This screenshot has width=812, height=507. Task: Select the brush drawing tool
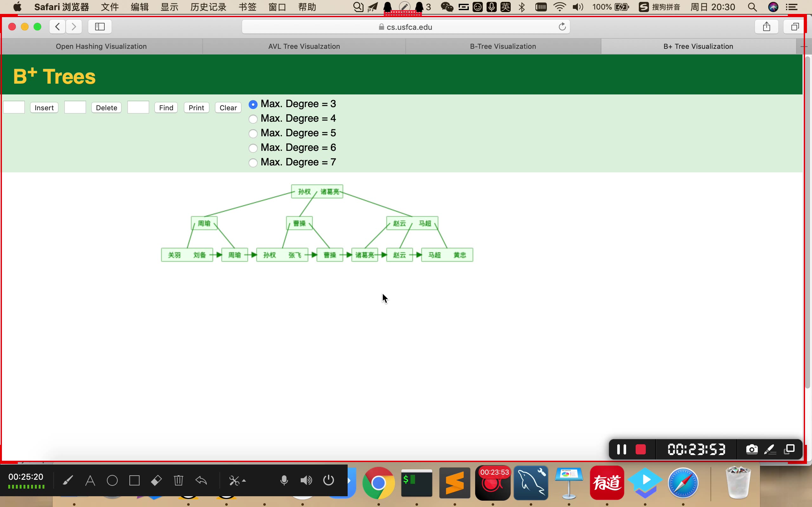68,480
